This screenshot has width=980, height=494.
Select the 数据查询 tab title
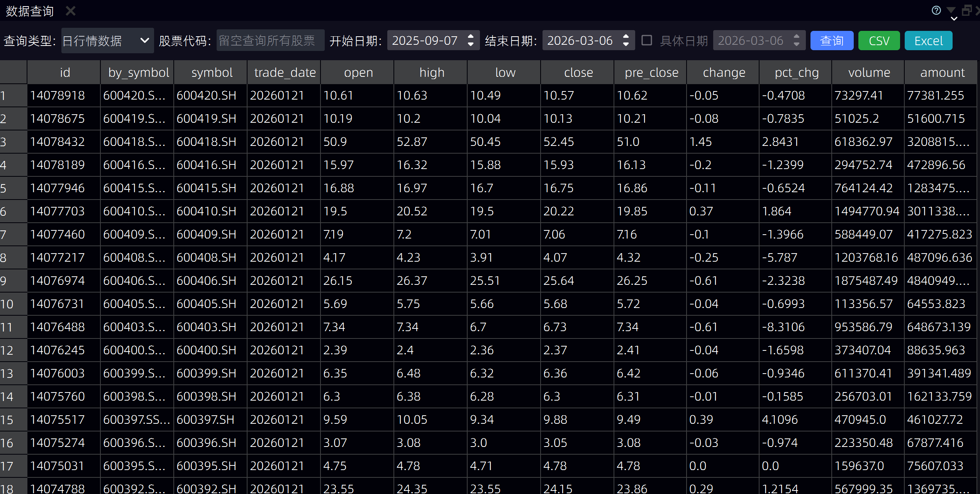tap(30, 11)
